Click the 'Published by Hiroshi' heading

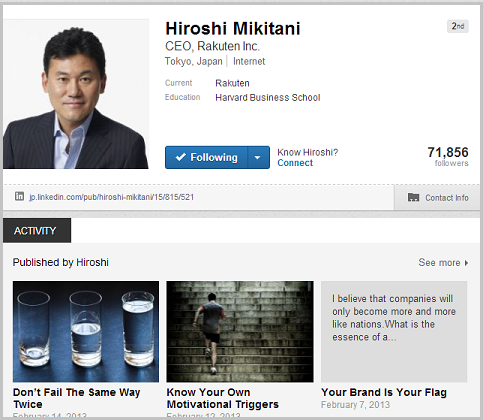pyautogui.click(x=61, y=262)
